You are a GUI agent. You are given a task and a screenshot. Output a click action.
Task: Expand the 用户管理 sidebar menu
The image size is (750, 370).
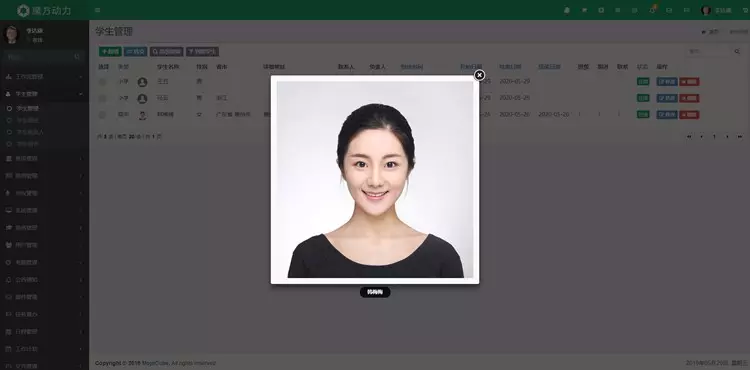tap(44, 245)
